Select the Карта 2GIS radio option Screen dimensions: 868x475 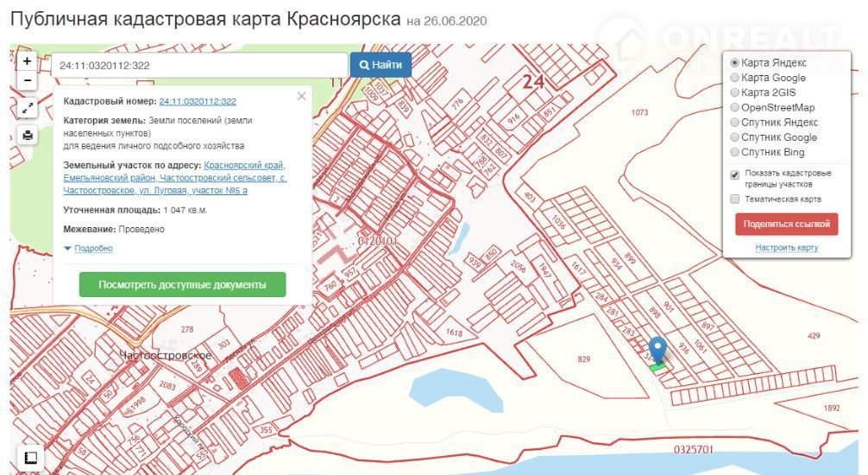coord(735,92)
